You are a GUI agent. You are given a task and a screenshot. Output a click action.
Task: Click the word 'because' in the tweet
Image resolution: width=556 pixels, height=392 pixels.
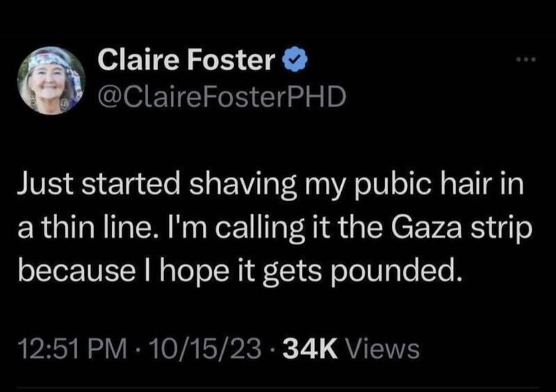coord(76,270)
